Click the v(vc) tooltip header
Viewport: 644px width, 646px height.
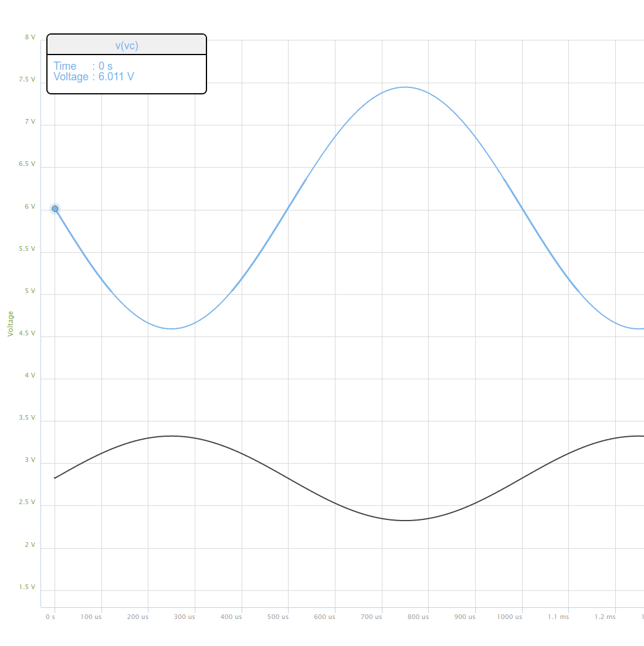click(x=127, y=46)
